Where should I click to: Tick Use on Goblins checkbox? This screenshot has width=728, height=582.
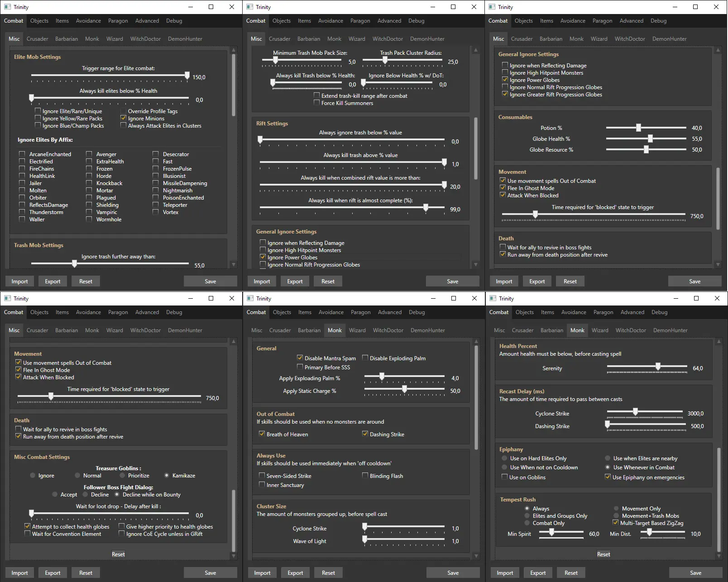[x=504, y=477]
